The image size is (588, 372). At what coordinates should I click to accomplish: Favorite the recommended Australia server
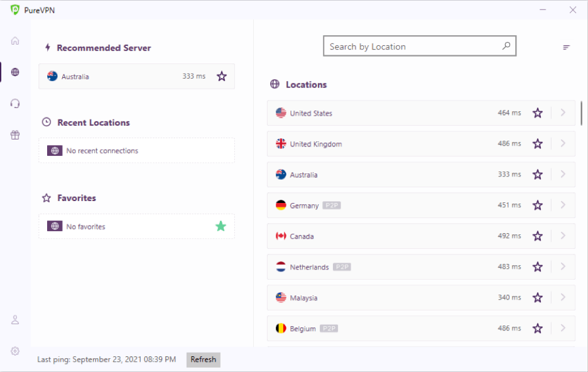coord(222,76)
